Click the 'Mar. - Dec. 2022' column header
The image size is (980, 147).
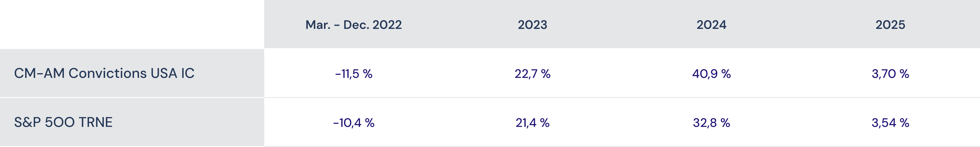[x=353, y=25]
